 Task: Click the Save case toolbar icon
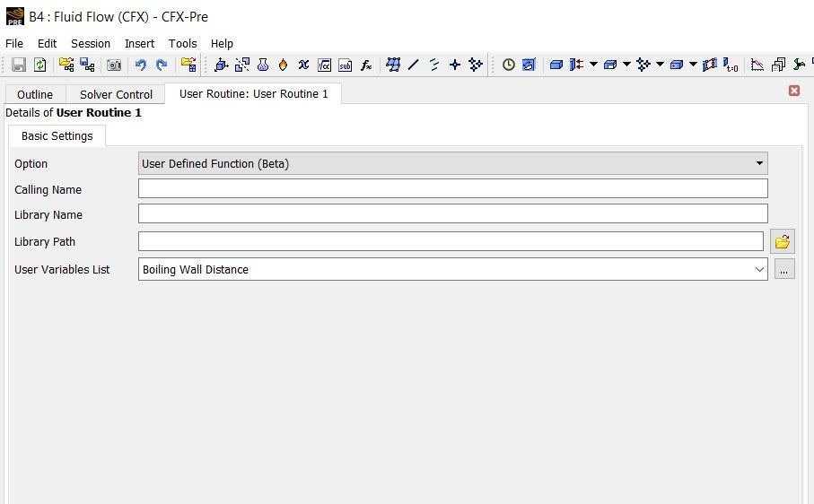pos(19,65)
